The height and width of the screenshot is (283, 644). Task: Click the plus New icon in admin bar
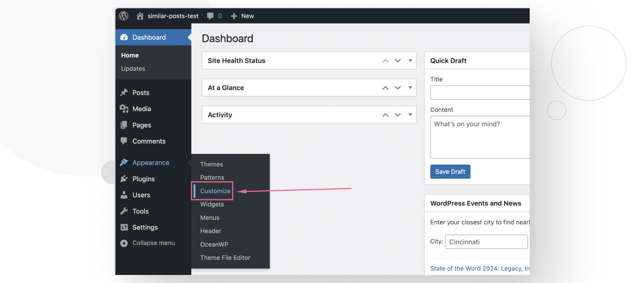233,16
